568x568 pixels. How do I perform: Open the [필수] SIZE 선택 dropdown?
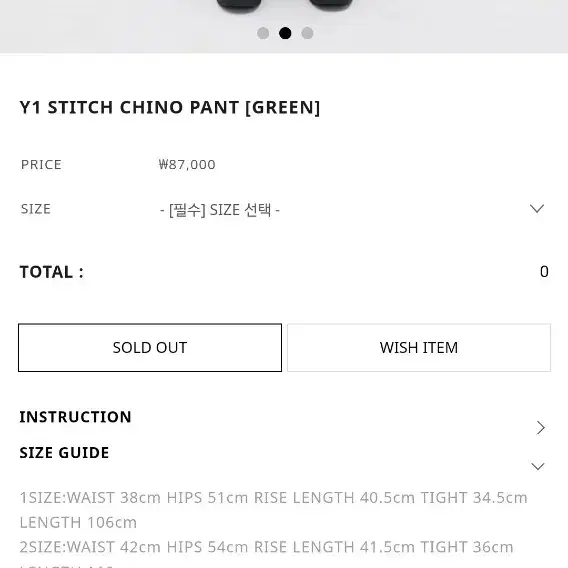(x=352, y=209)
